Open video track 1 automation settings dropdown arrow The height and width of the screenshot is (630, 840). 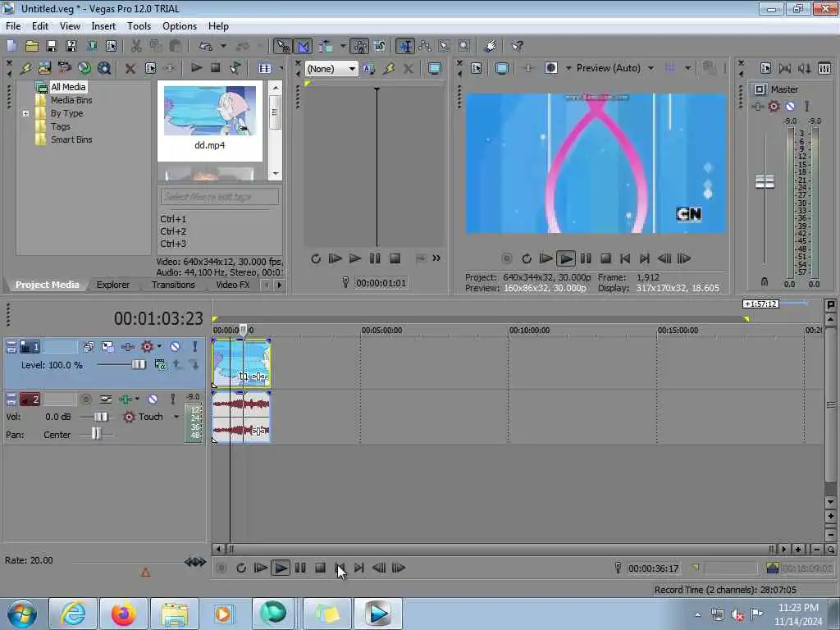pyautogui.click(x=159, y=347)
